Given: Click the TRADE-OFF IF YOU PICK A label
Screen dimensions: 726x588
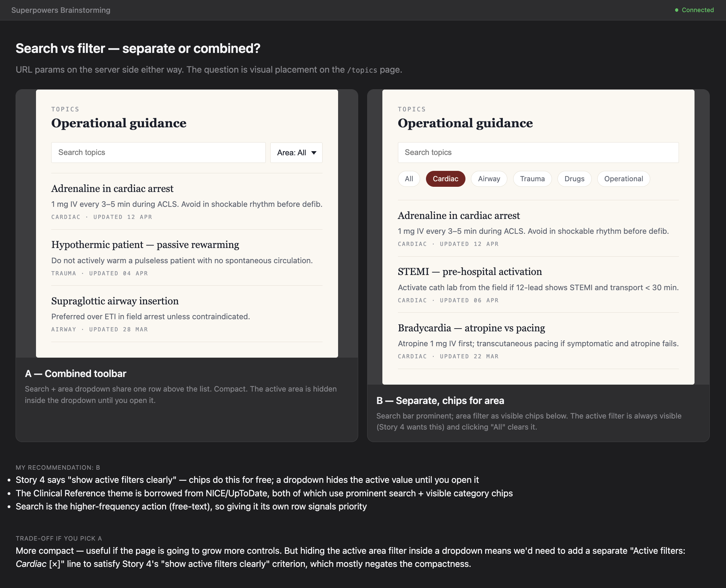Looking at the screenshot, I should pyautogui.click(x=59, y=539).
